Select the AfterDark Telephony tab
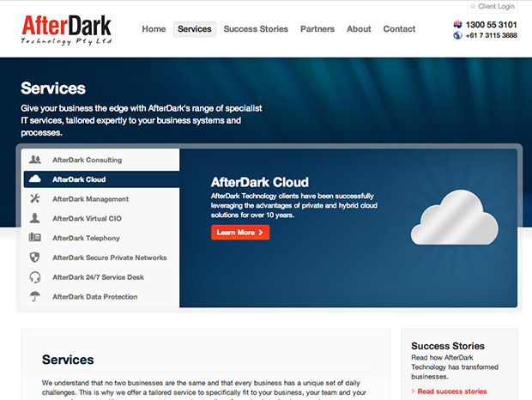This screenshot has width=532, height=400. pyautogui.click(x=100, y=238)
